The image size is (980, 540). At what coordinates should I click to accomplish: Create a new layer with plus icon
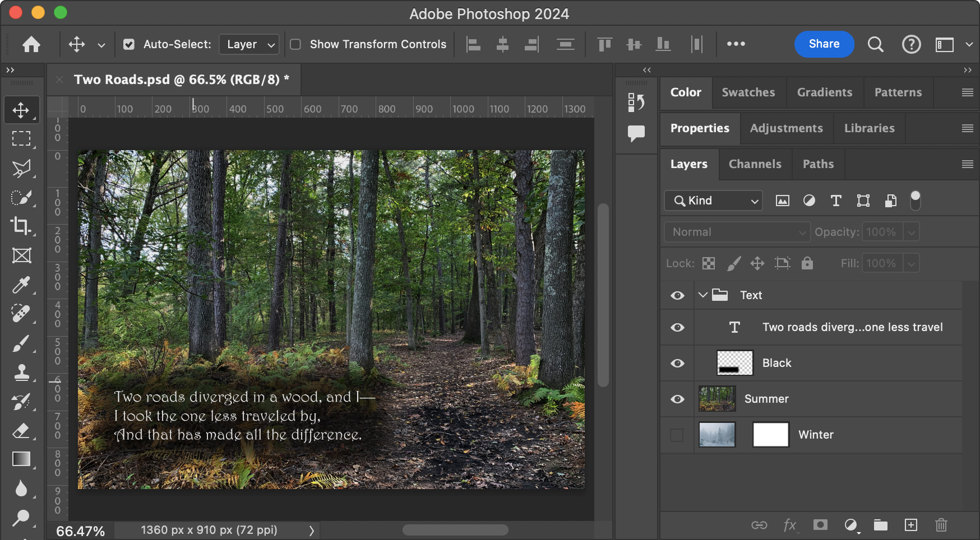click(911, 525)
